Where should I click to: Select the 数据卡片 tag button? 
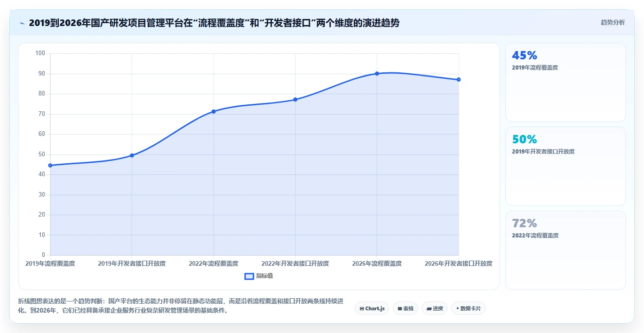468,308
